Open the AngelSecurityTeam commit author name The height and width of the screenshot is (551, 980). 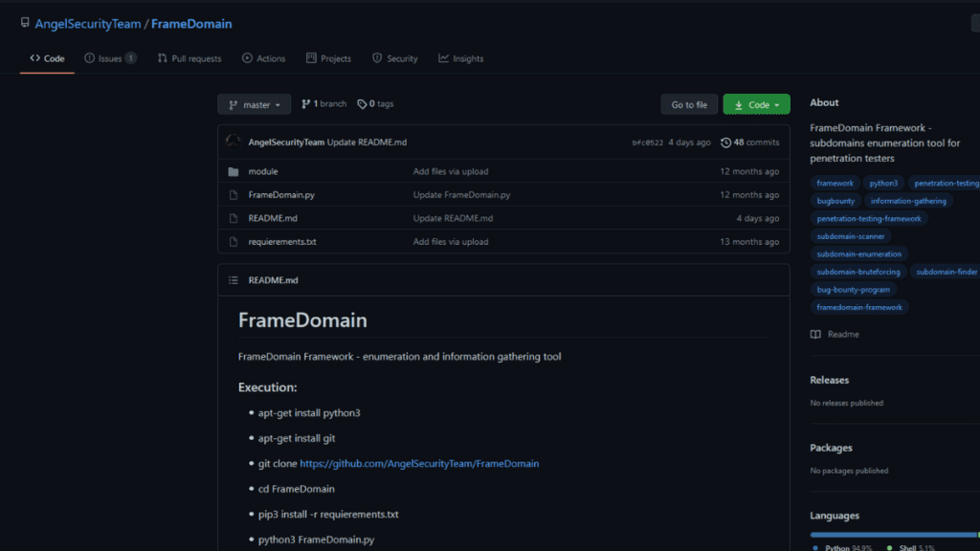(286, 142)
